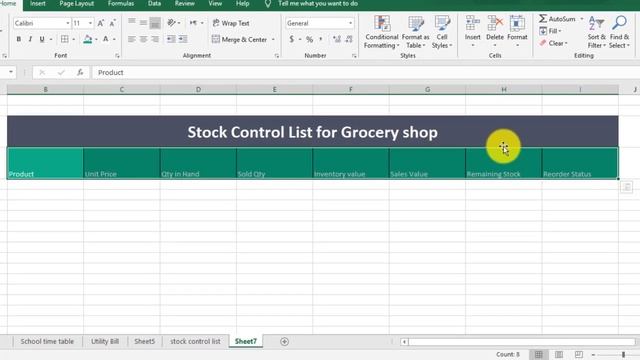The height and width of the screenshot is (360, 640).
Task: Apply Accounting number format dollar icon
Action: click(x=291, y=39)
